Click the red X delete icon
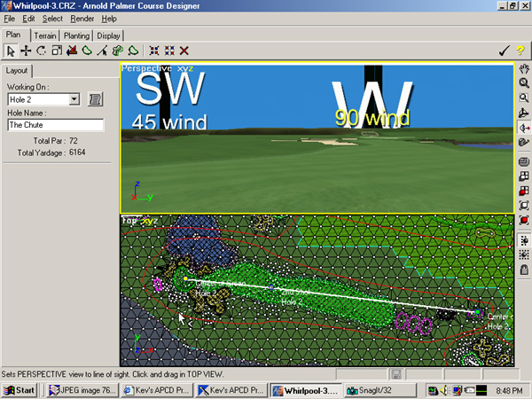Image resolution: width=532 pixels, height=399 pixels. tap(184, 51)
